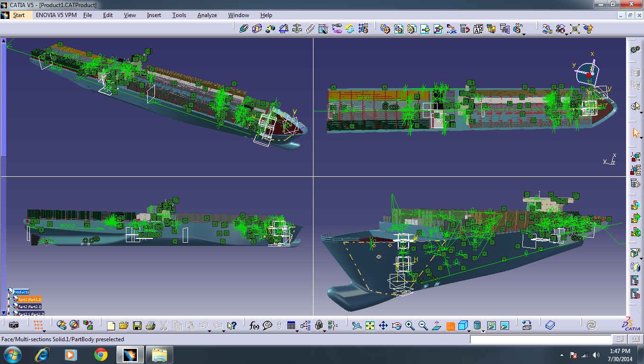Click the What's This help cursor icon
This screenshot has height=364, width=644.
(x=232, y=326)
